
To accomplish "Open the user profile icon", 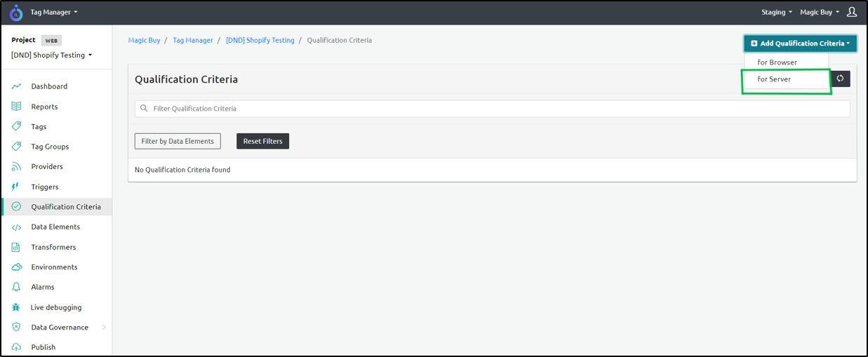I will (852, 12).
